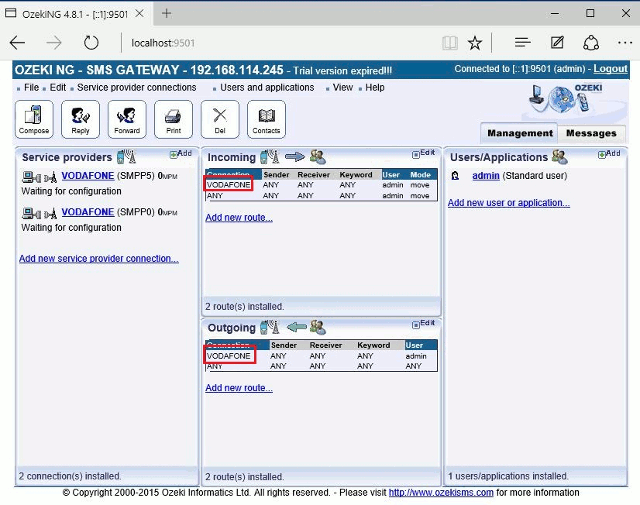Image resolution: width=640 pixels, height=505 pixels.
Task: Open the browser reading view icon
Action: (x=450, y=43)
